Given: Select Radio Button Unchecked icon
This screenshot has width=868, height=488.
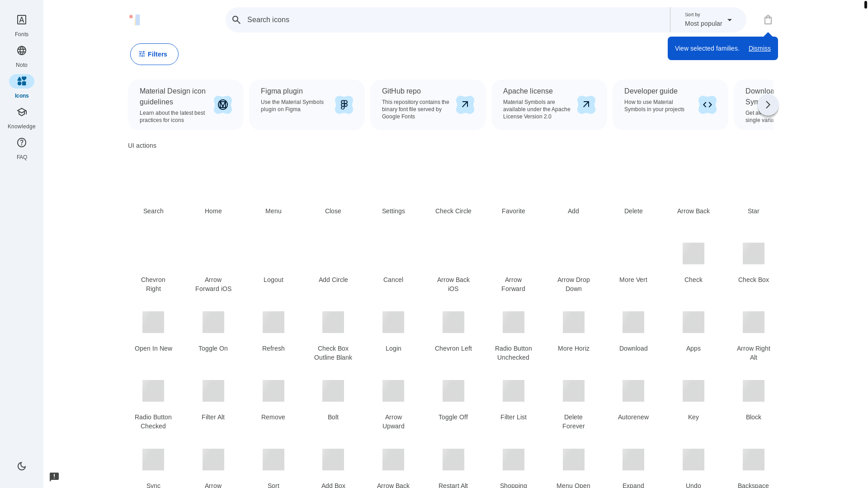Looking at the screenshot, I should pyautogui.click(x=513, y=322).
